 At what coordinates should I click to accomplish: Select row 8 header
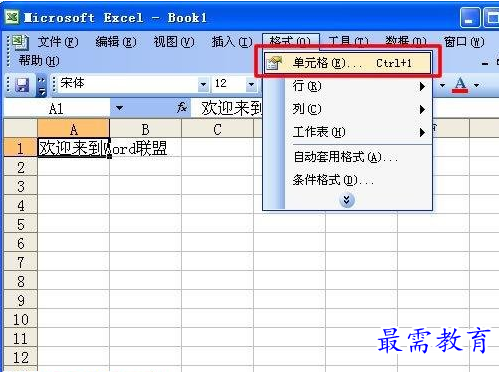[x=20, y=281]
